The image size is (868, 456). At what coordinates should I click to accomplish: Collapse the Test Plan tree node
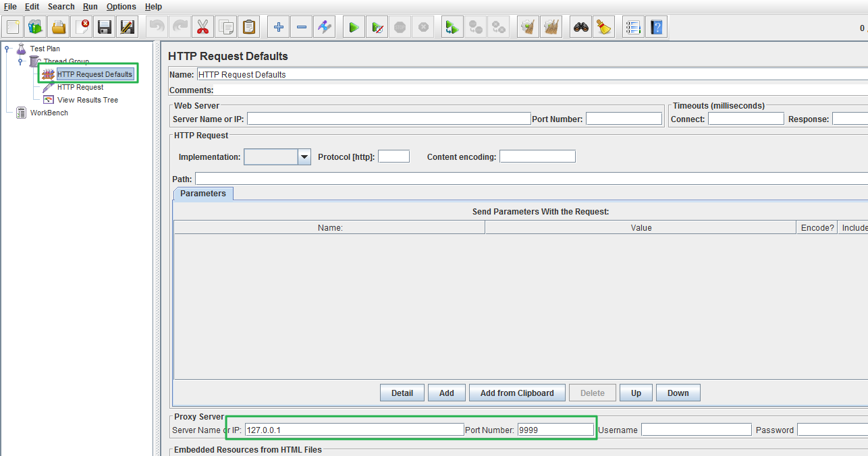pos(7,49)
